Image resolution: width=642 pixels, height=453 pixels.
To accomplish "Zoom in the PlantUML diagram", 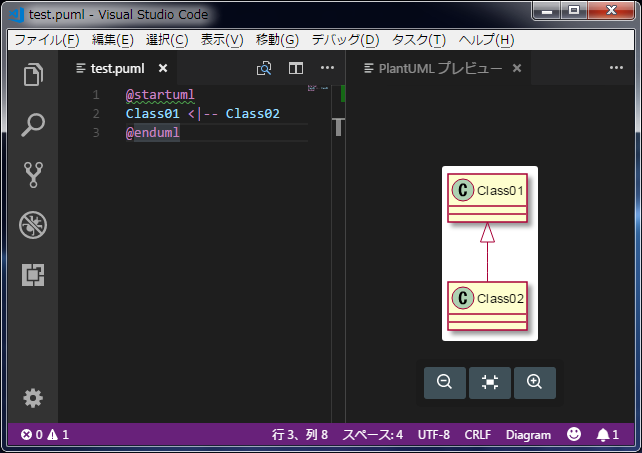I will pyautogui.click(x=535, y=383).
